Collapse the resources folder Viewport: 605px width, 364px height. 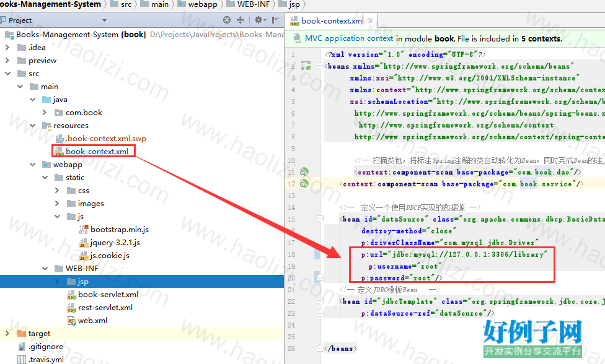[x=33, y=126]
